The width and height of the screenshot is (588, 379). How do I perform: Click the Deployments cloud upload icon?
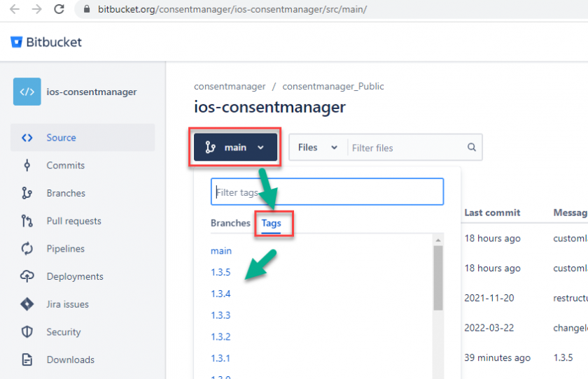(x=27, y=276)
